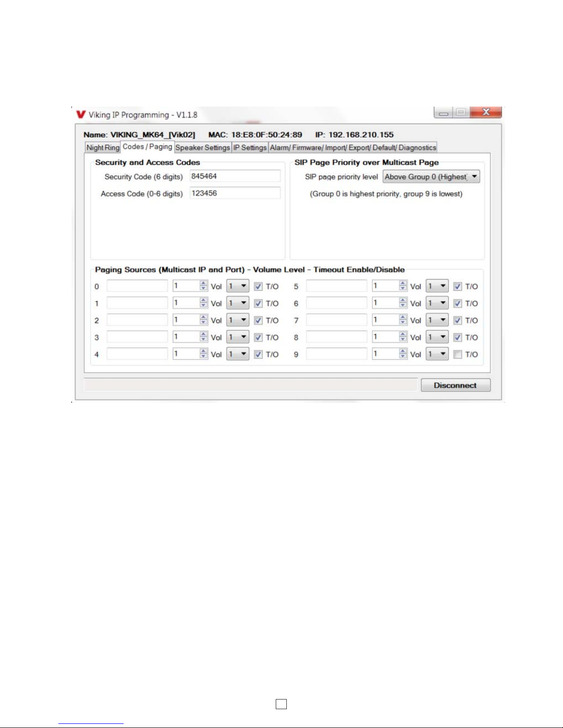Click the 'Group 0 is highest priority' note
Screen dimensions: 563x728
386,194
